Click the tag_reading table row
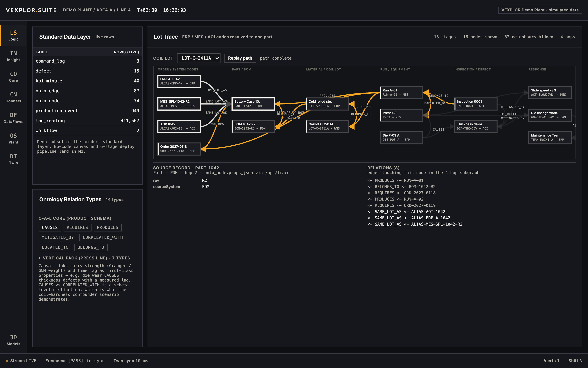The width and height of the screenshot is (588, 368). 87,121
